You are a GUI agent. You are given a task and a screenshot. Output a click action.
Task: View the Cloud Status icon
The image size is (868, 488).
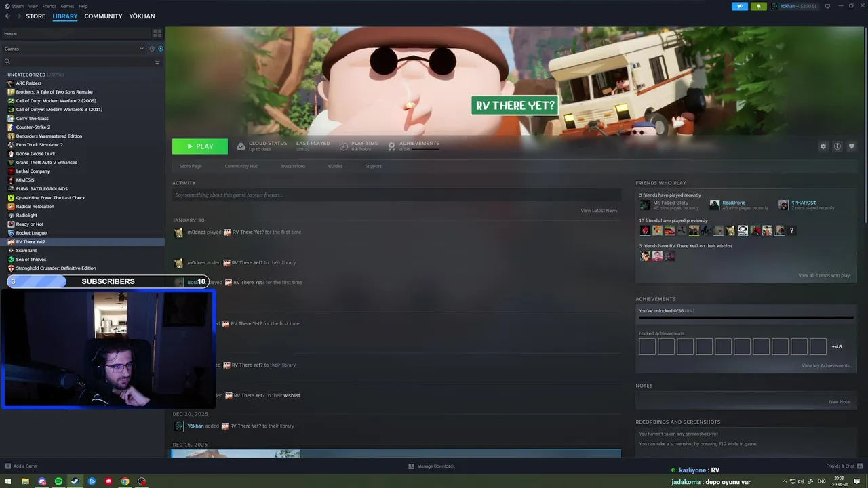pos(241,146)
